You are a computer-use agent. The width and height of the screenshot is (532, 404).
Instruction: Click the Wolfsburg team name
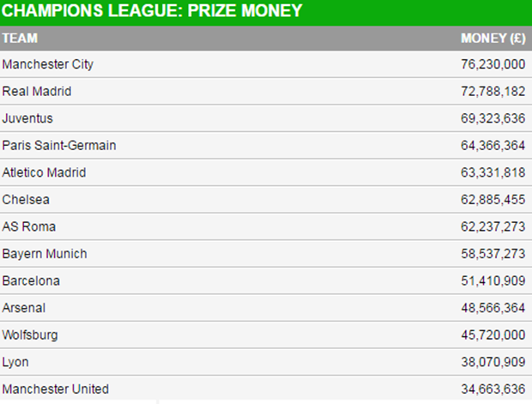pos(30,335)
